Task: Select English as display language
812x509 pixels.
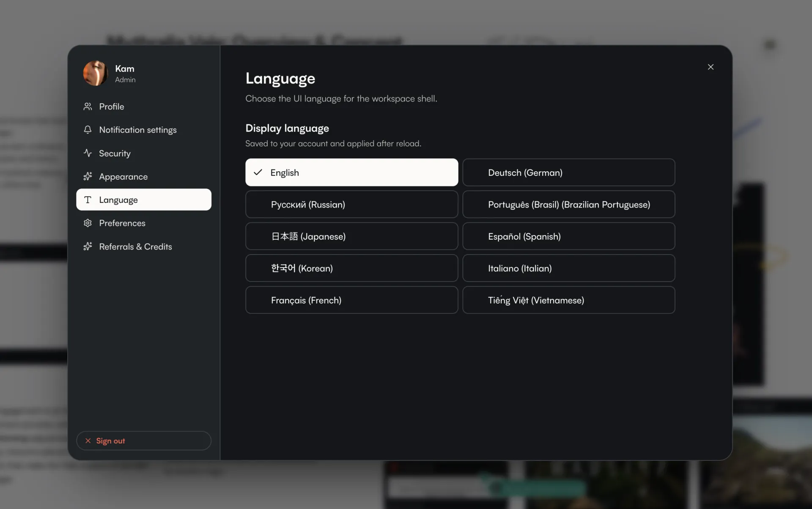Action: [x=351, y=172]
